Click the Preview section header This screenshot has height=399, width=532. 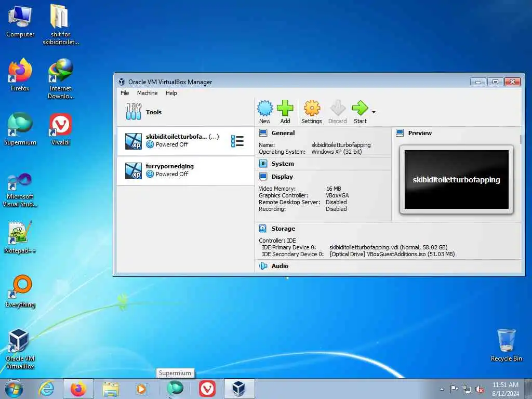coord(420,133)
